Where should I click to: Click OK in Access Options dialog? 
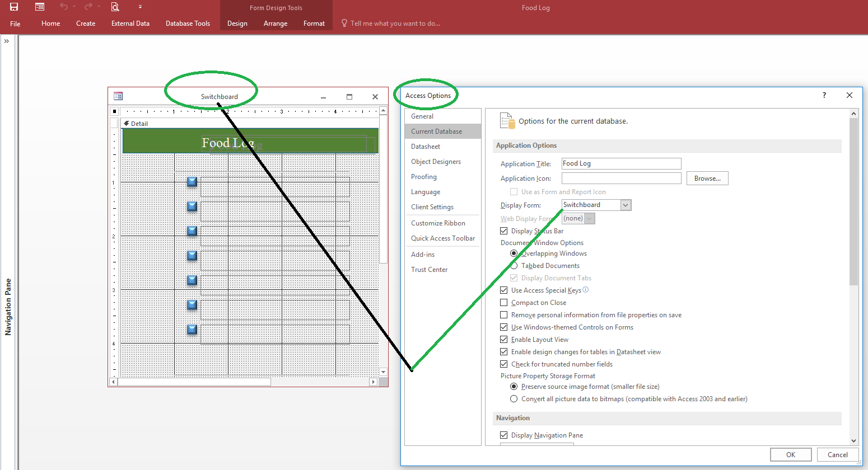(x=791, y=455)
